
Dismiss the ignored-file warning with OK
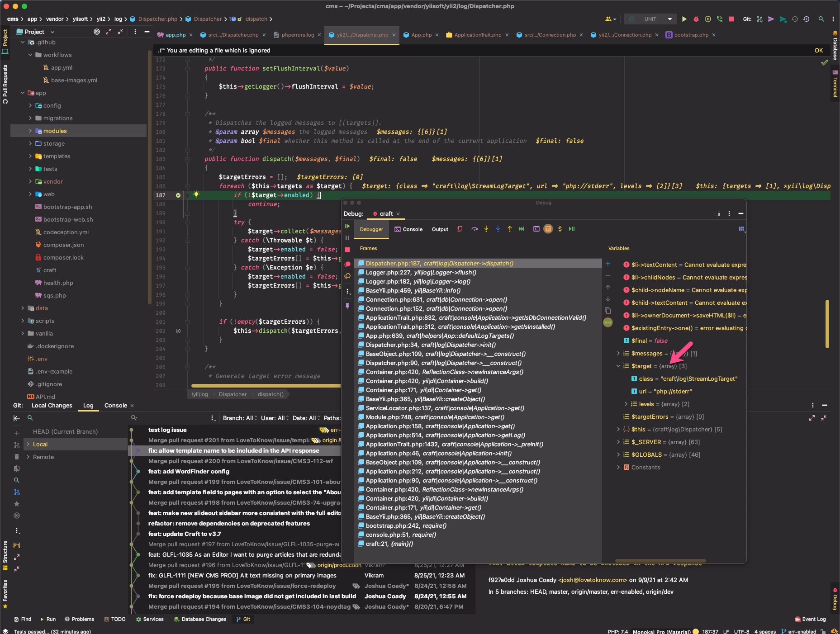(x=819, y=50)
